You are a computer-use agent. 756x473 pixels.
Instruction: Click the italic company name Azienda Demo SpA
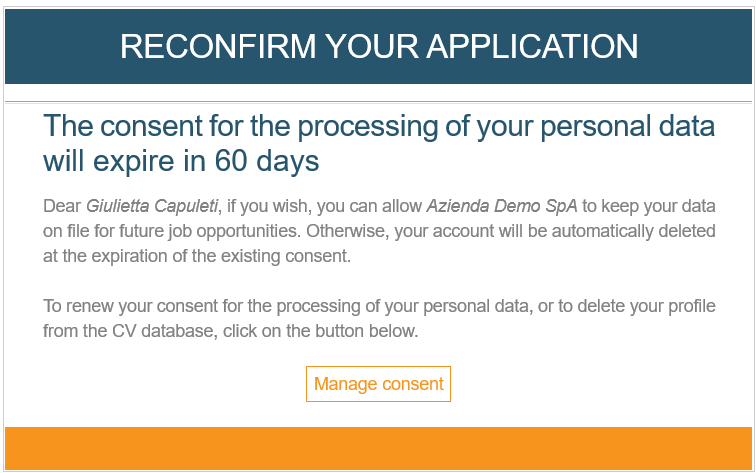[502, 206]
